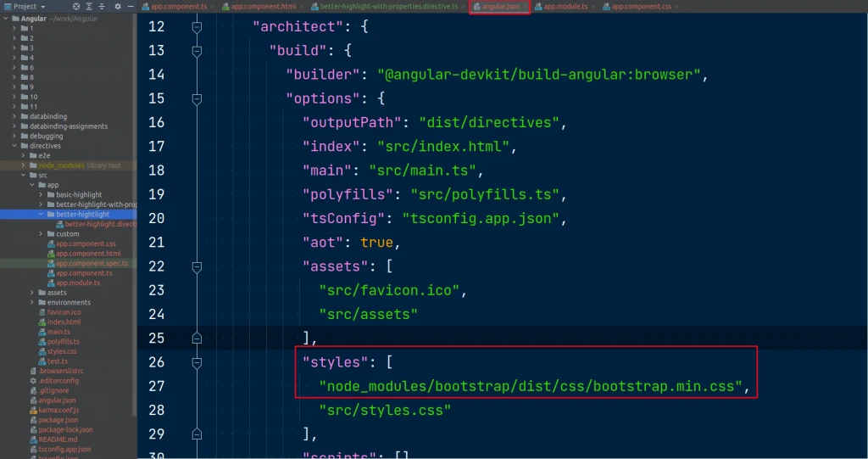This screenshot has width=868, height=459.
Task: Expand the assets folder
Action: coord(32,293)
